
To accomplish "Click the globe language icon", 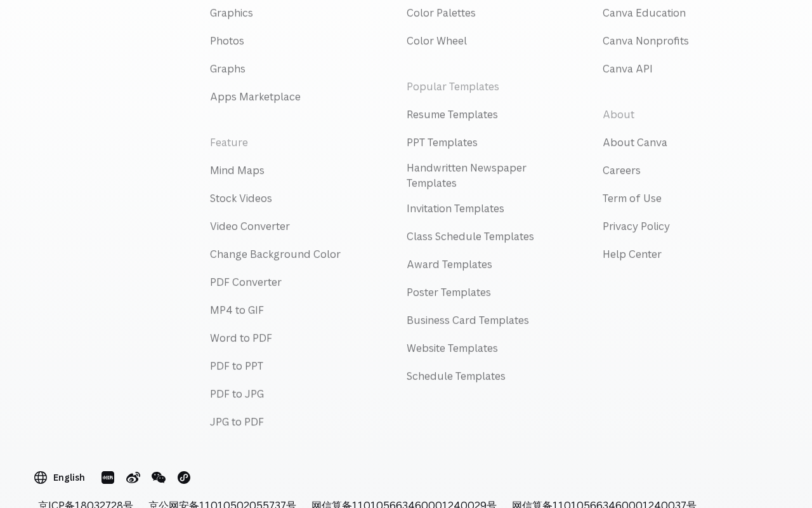I will click(41, 478).
